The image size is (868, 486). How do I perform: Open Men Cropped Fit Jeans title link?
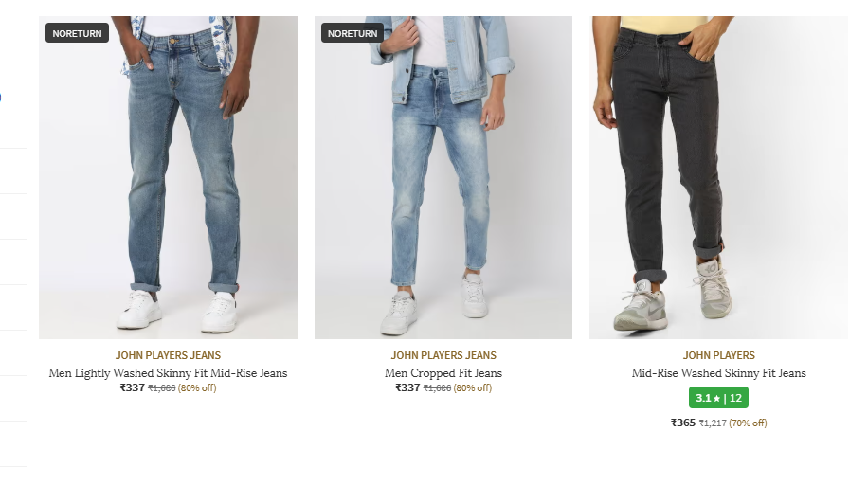click(x=443, y=373)
